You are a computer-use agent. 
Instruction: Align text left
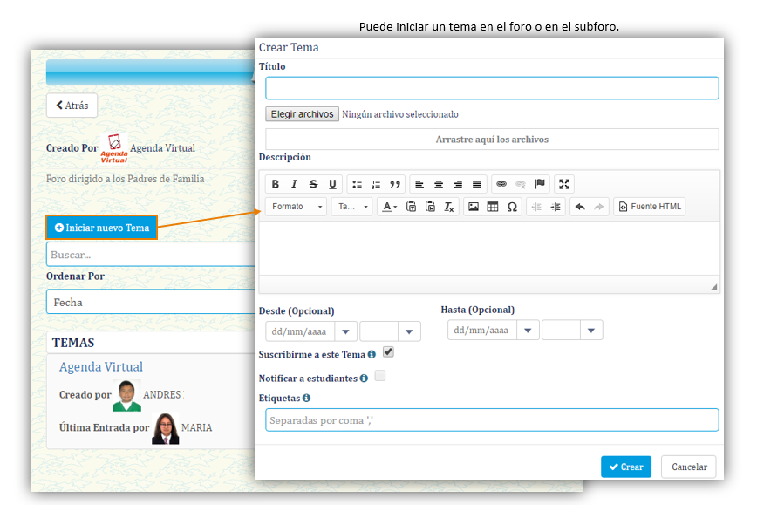pyautogui.click(x=419, y=184)
